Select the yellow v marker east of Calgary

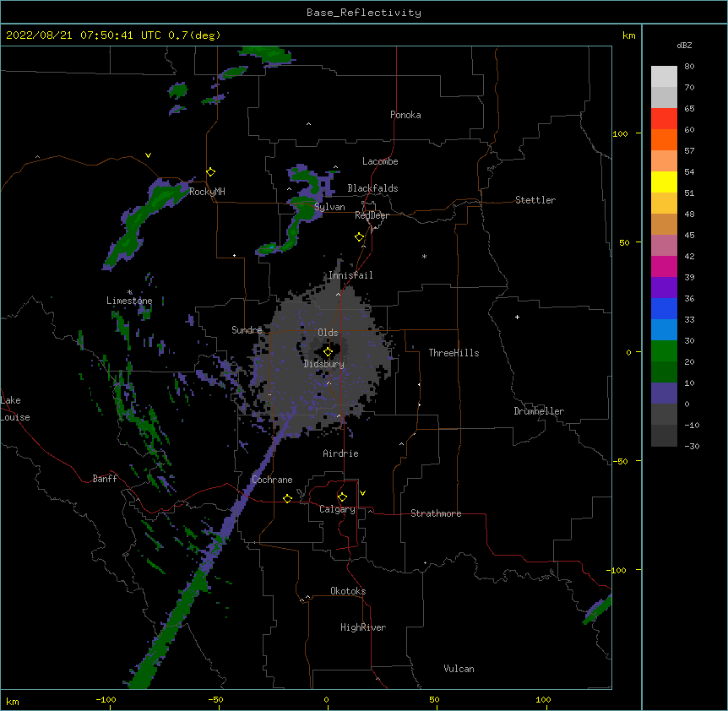362,493
